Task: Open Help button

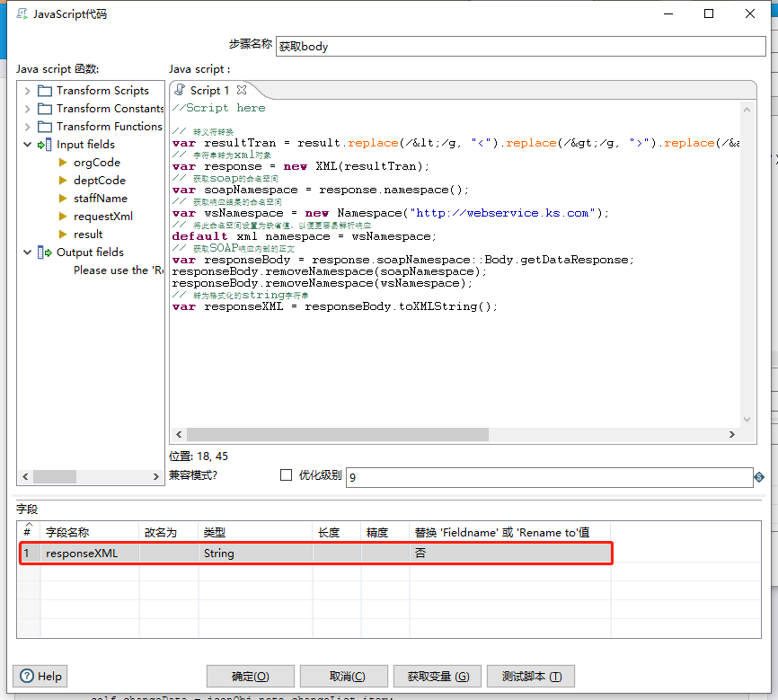Action: (x=40, y=676)
